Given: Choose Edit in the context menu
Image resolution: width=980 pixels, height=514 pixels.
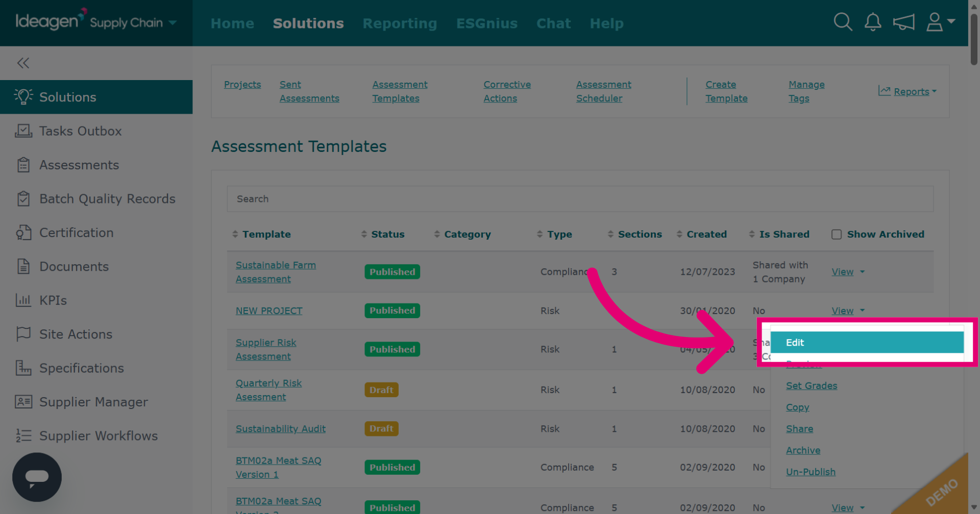Looking at the screenshot, I should tap(867, 342).
